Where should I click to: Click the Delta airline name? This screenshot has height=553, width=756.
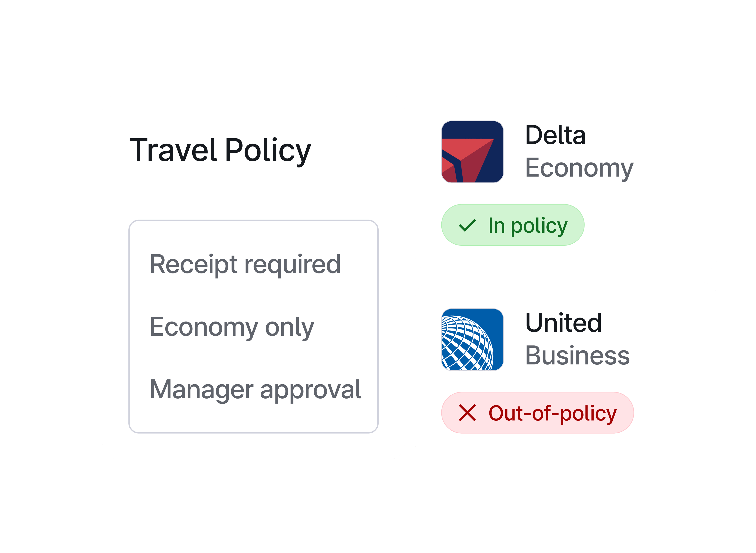tap(555, 135)
